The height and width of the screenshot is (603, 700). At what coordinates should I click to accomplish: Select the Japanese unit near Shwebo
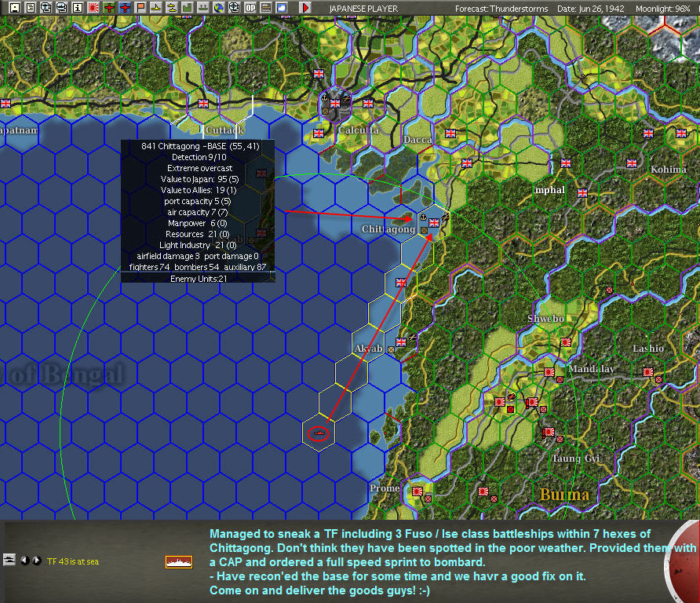566,342
